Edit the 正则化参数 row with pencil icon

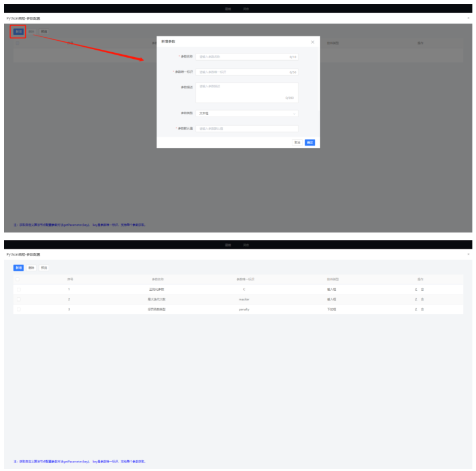click(415, 289)
